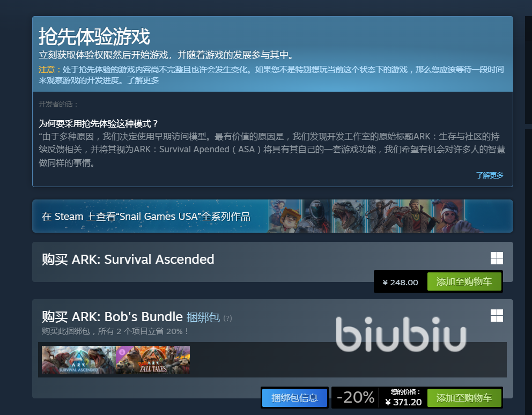Open Bob's Tall Tales bundle thumbnail
This screenshot has height=415, width=532.
[153, 360]
